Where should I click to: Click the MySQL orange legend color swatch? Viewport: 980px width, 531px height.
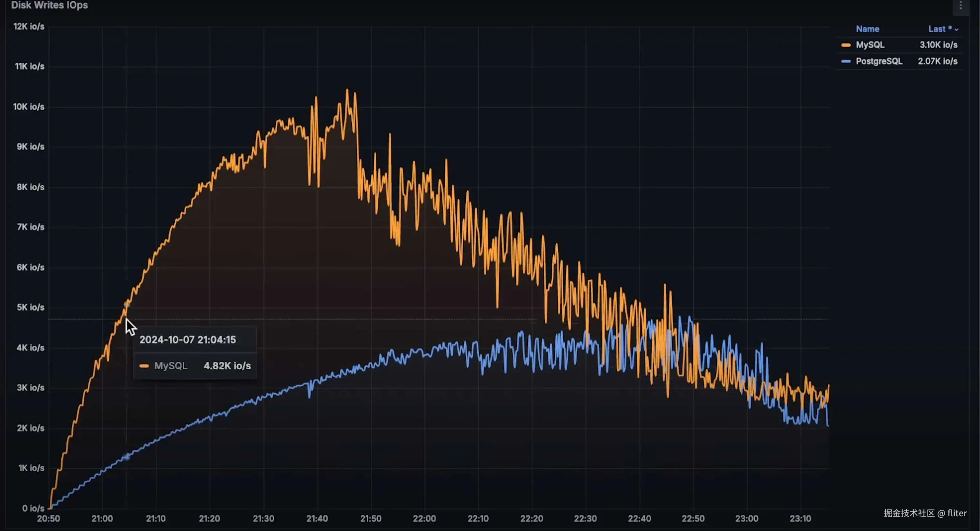pos(846,45)
